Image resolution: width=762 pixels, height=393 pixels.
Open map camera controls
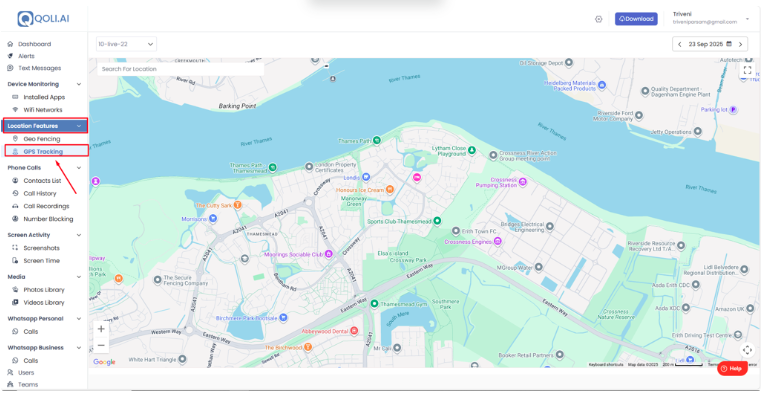747,350
